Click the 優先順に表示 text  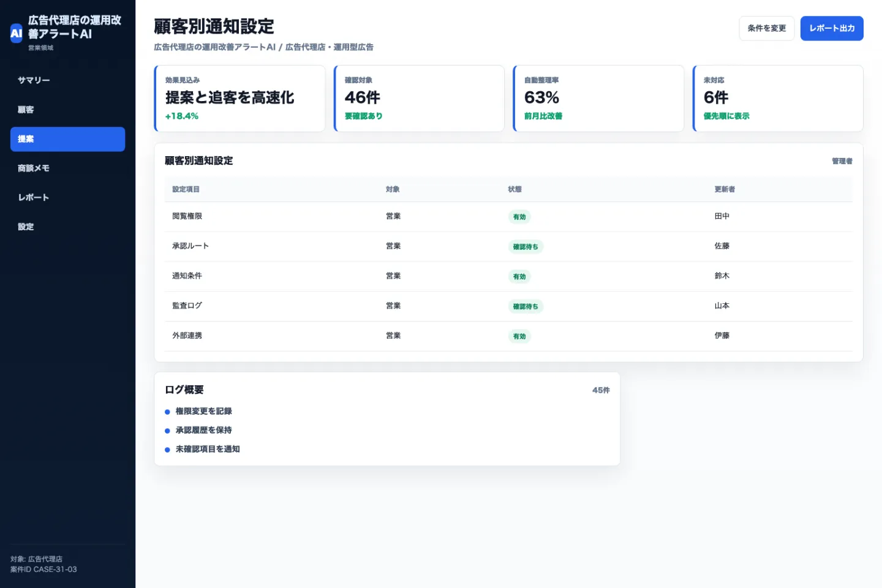[726, 116]
